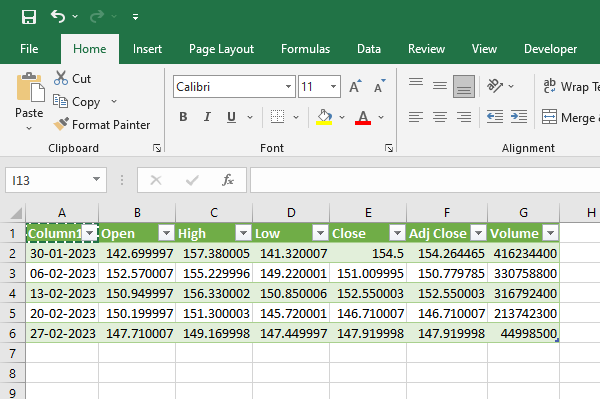The image size is (600, 399).
Task: Click the Paste clipboard icon
Action: click(30, 87)
